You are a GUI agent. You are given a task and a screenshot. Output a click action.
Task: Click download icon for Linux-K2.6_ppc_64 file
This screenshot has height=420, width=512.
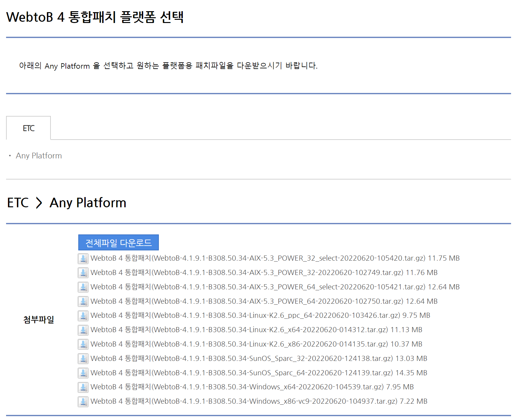click(83, 316)
